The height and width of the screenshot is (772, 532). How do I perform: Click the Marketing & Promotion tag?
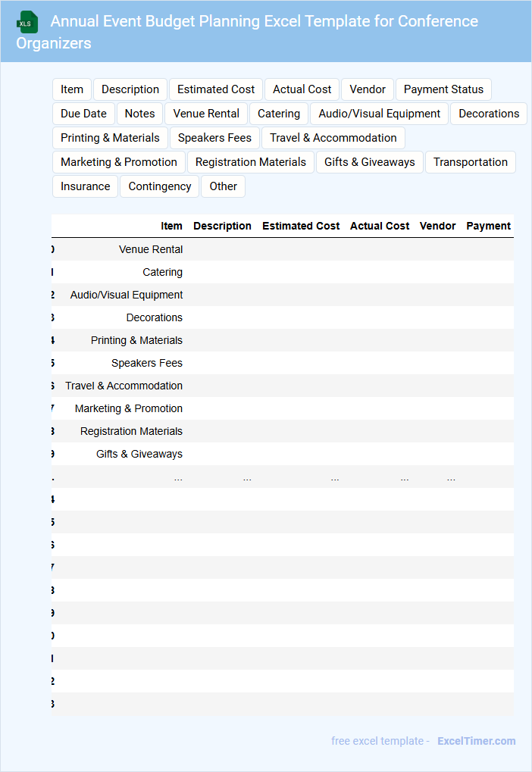pyautogui.click(x=119, y=162)
